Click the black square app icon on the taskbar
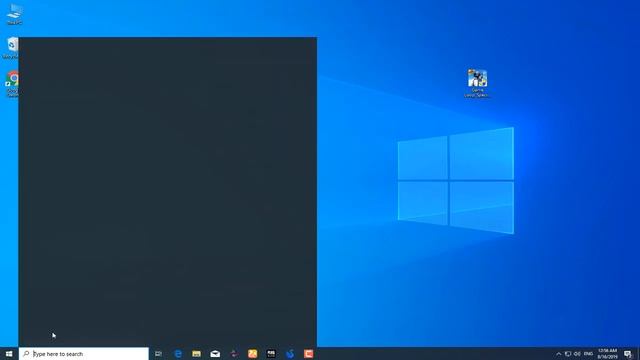640x360 pixels. [x=271, y=353]
